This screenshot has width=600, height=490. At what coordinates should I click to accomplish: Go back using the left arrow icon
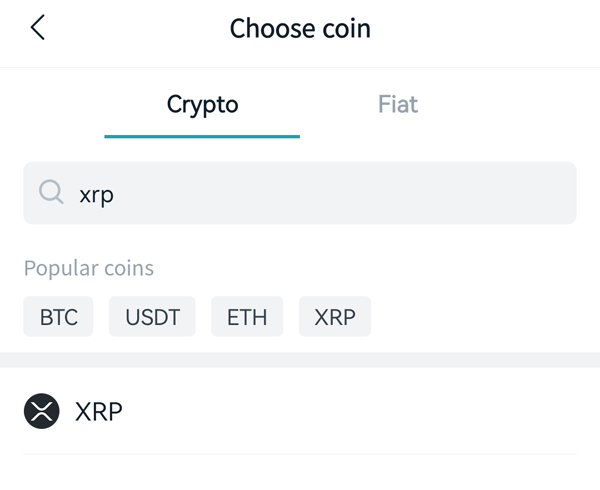pos(38,27)
